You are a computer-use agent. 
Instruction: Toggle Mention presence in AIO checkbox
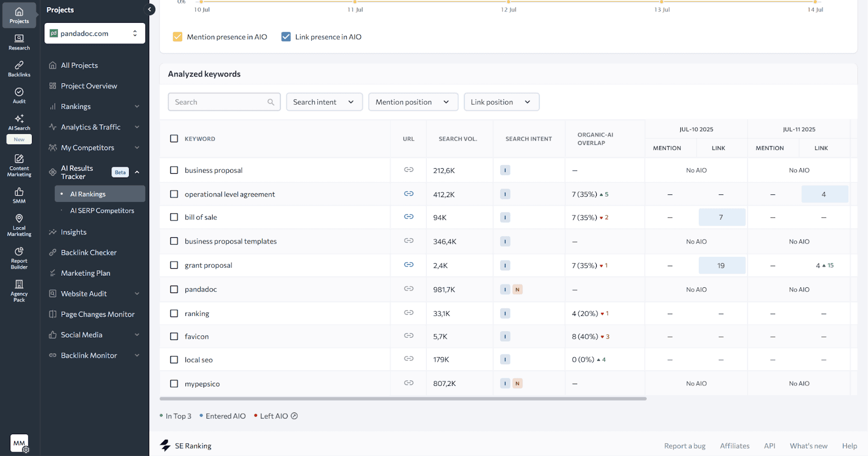click(x=177, y=37)
